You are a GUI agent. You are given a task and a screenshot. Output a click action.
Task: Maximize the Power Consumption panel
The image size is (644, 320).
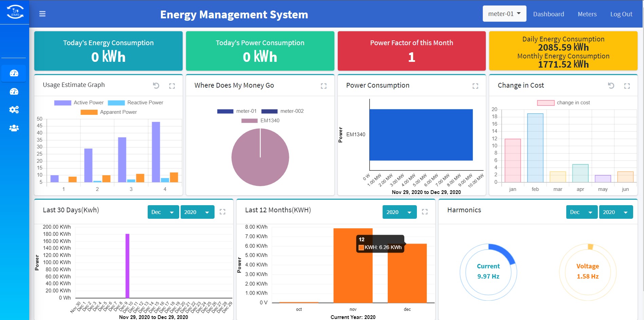tap(475, 86)
